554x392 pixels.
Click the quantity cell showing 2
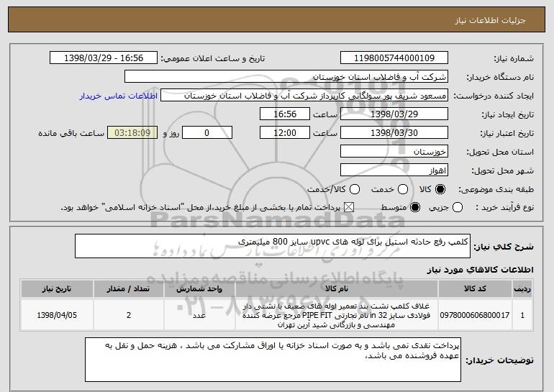tap(128, 315)
